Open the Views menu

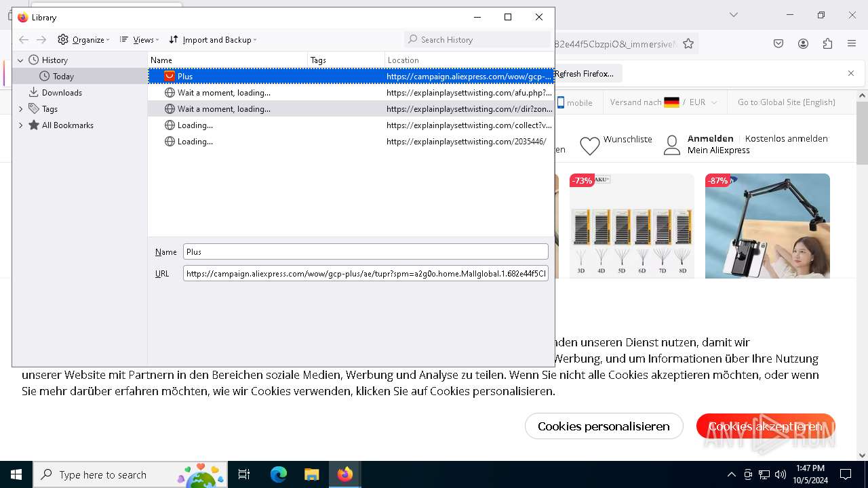139,39
